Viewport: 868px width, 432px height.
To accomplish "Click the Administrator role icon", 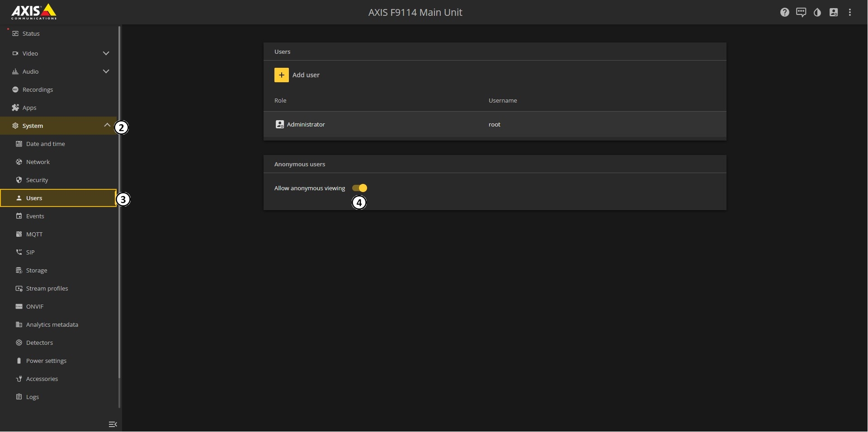I will click(279, 124).
